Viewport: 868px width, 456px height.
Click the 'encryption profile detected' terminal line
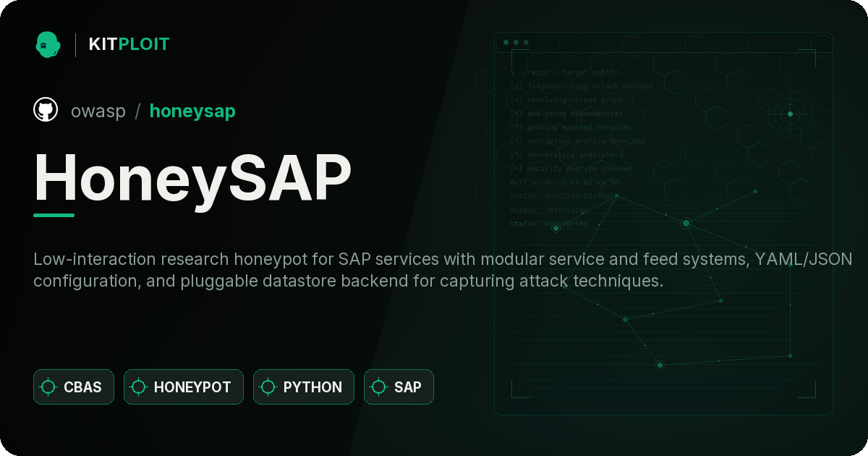[576, 141]
